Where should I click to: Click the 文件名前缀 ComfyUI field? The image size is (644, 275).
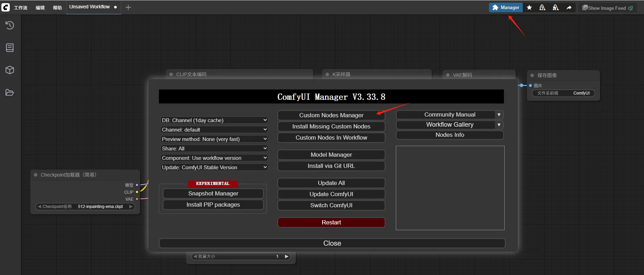[x=563, y=93]
